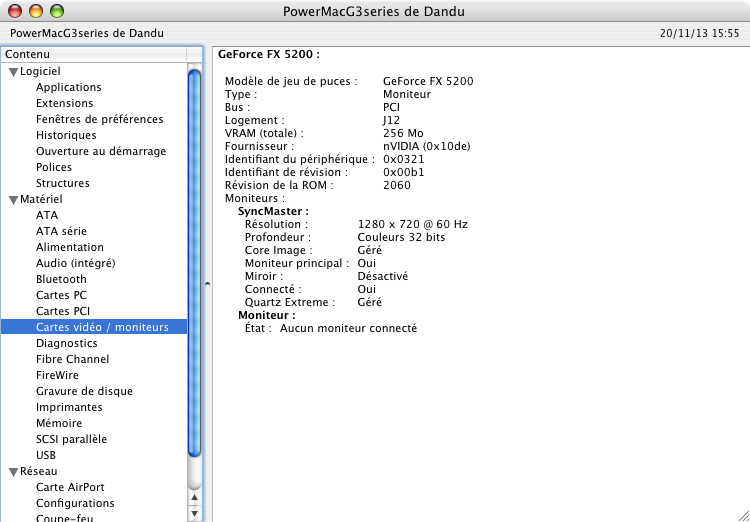Click the resolution value 1280 x 720 @ 60 Hz
This screenshot has width=750, height=522.
pos(413,224)
